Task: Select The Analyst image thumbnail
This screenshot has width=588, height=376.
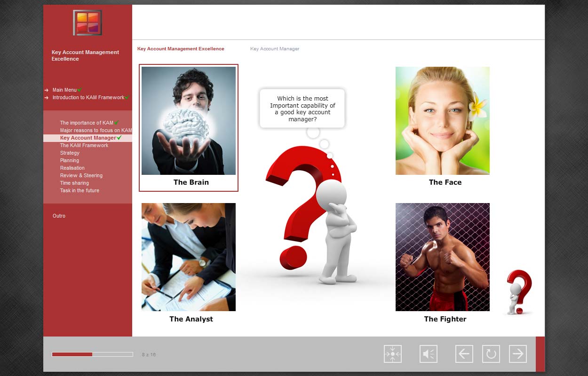Action: click(189, 257)
